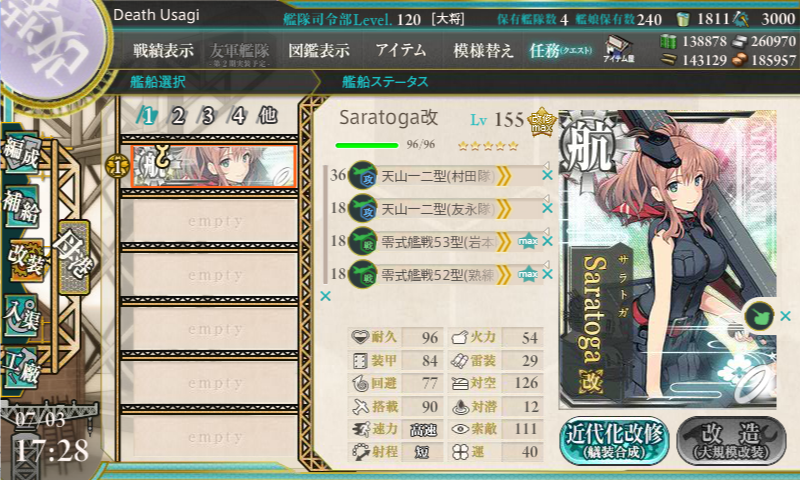Open 図鑑表示 encyclopedia menu
Image resolution: width=800 pixels, height=480 pixels.
coord(319,50)
